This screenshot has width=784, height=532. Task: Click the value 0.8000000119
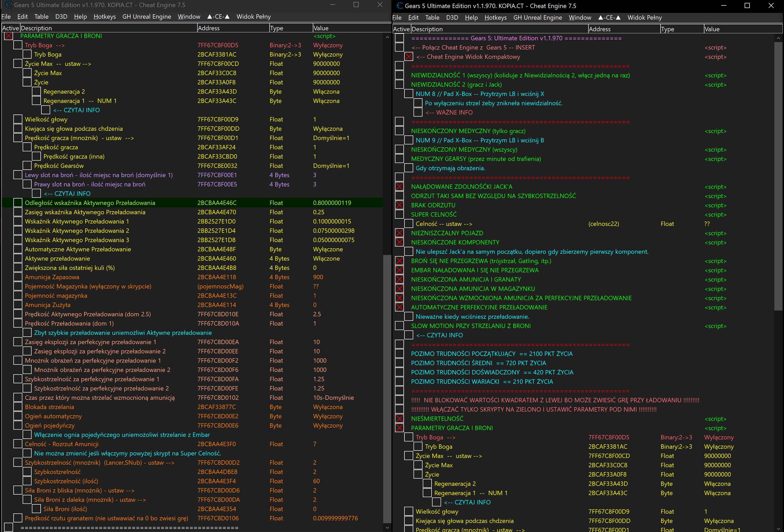point(332,203)
